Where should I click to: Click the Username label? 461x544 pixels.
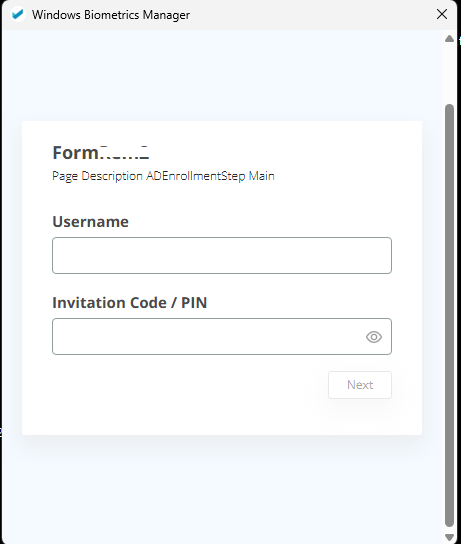pyautogui.click(x=91, y=221)
